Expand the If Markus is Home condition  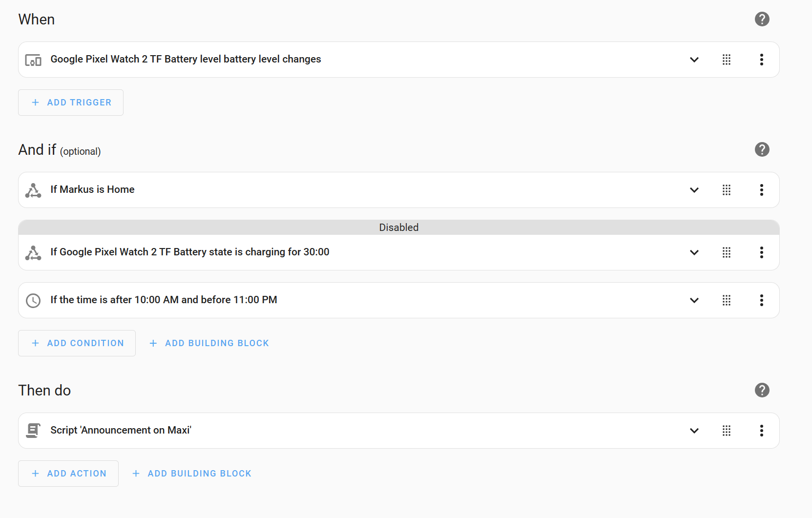click(694, 190)
